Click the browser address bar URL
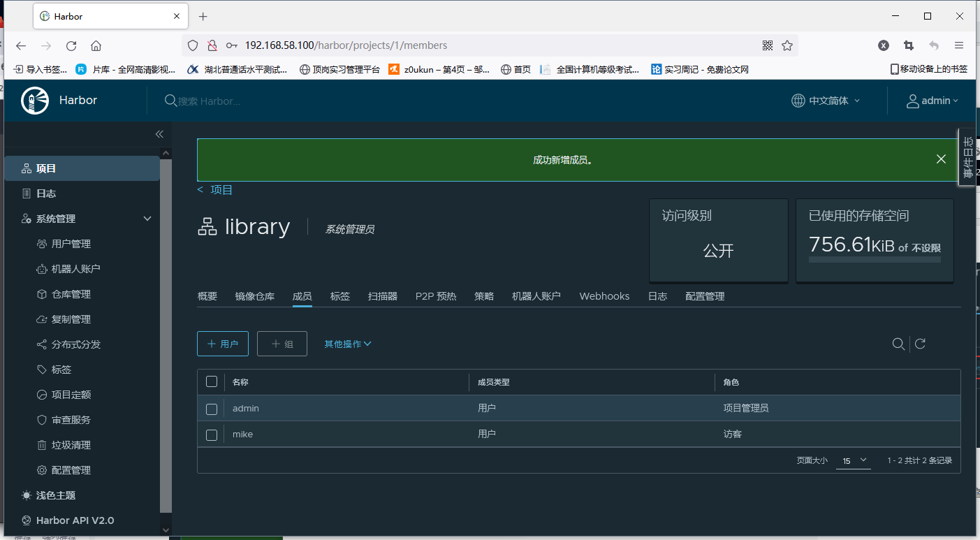Image resolution: width=980 pixels, height=540 pixels. 346,45
